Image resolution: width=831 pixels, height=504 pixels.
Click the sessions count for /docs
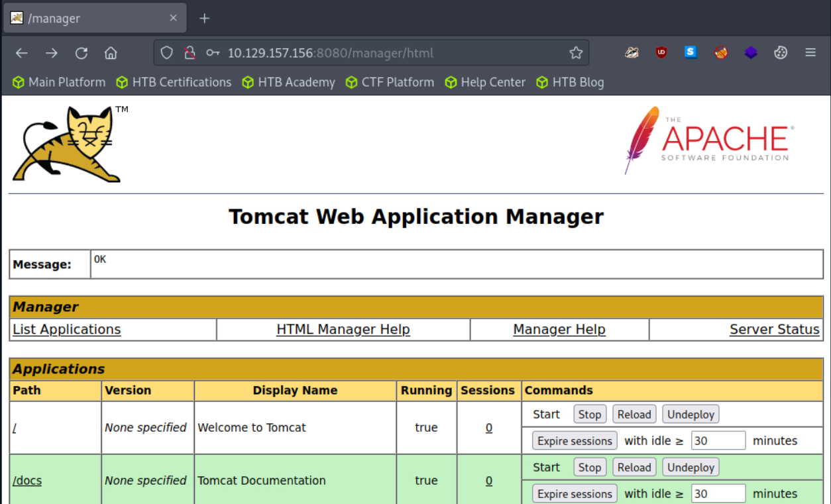(x=489, y=481)
